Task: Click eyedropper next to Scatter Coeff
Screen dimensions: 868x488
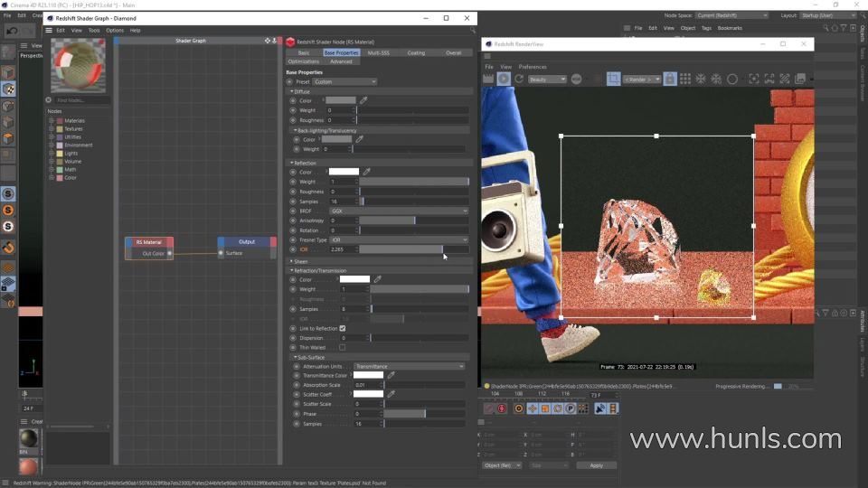Action: (x=392, y=395)
